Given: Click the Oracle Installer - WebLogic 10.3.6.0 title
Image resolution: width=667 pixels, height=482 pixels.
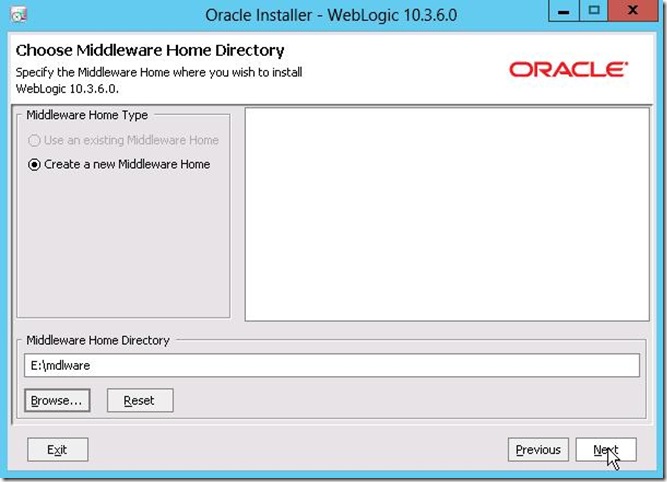Looking at the screenshot, I should [x=331, y=15].
